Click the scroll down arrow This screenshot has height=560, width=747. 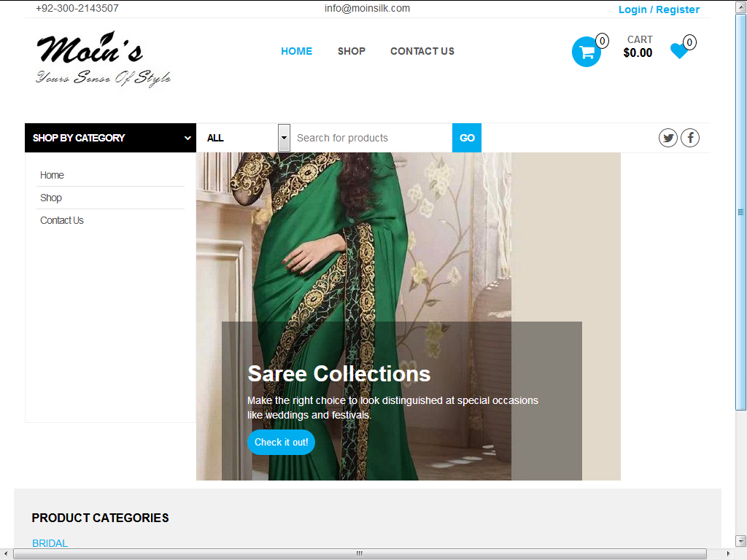[741, 541]
